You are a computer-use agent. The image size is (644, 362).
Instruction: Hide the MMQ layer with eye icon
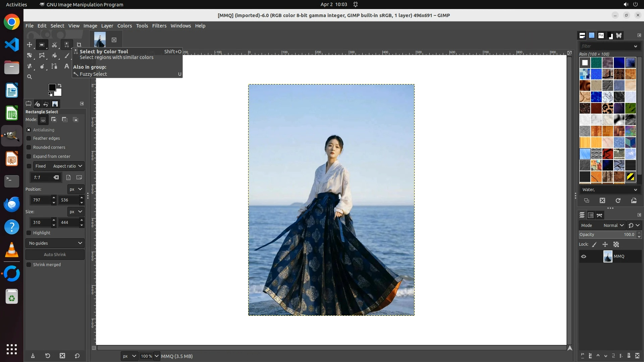pyautogui.click(x=584, y=256)
